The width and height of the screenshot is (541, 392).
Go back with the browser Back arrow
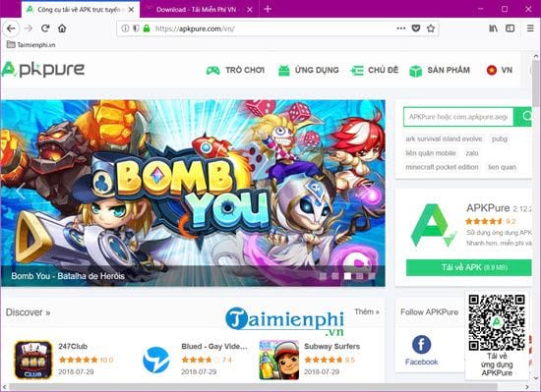[11, 28]
